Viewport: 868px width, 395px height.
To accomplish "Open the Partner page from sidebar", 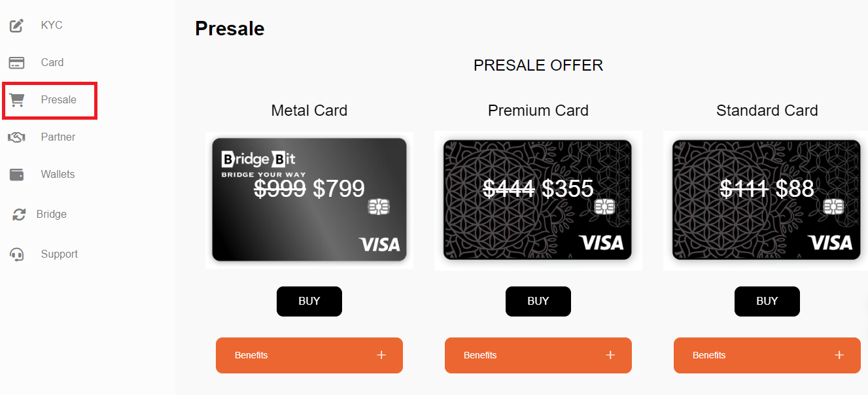I will click(58, 137).
